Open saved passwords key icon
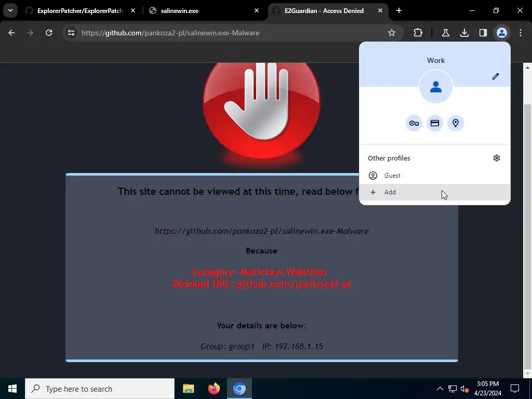 (x=414, y=123)
